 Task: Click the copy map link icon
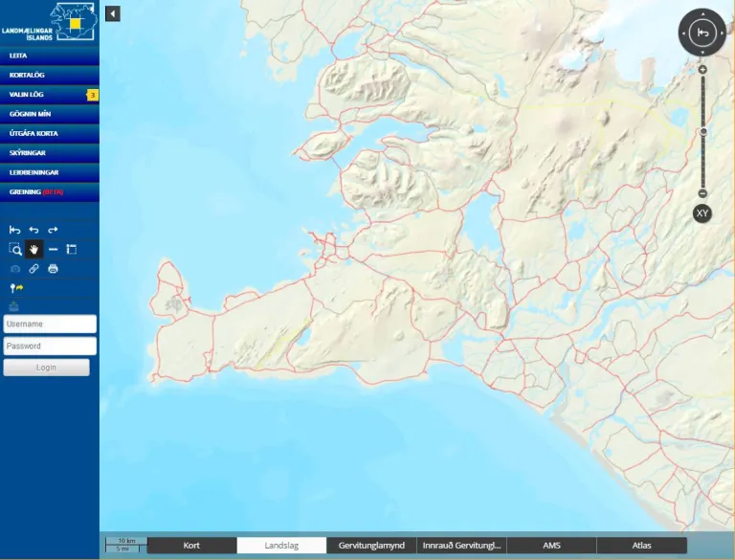[34, 269]
